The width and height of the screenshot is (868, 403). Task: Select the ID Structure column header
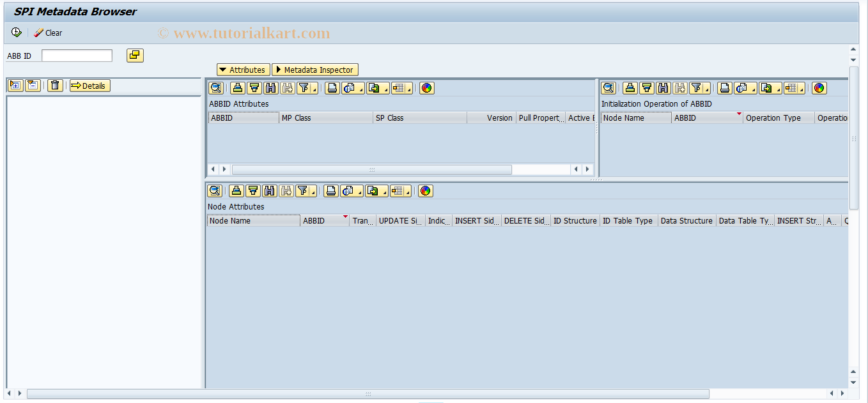coord(575,221)
